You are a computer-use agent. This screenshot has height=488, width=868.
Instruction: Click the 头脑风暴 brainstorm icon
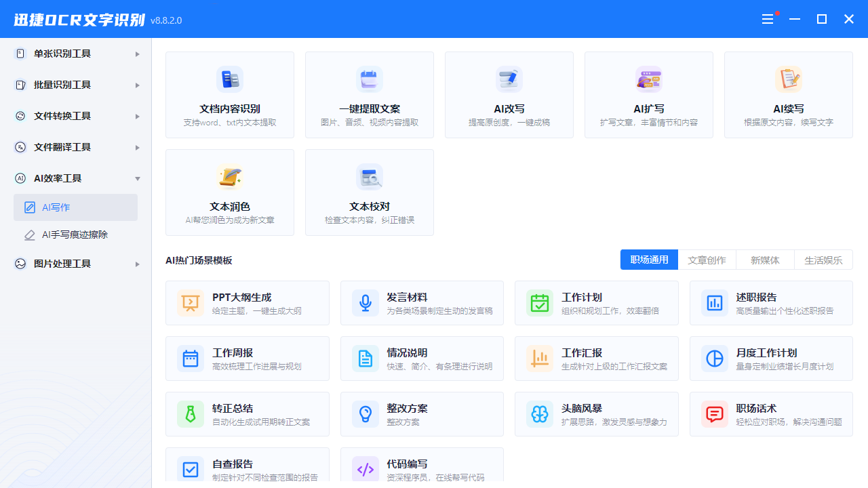click(x=539, y=413)
